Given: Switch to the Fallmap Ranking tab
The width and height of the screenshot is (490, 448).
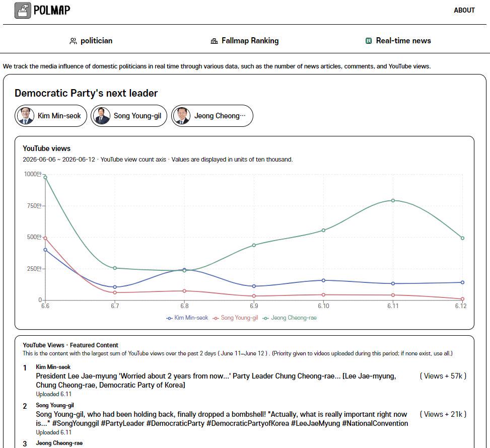Looking at the screenshot, I should 245,41.
